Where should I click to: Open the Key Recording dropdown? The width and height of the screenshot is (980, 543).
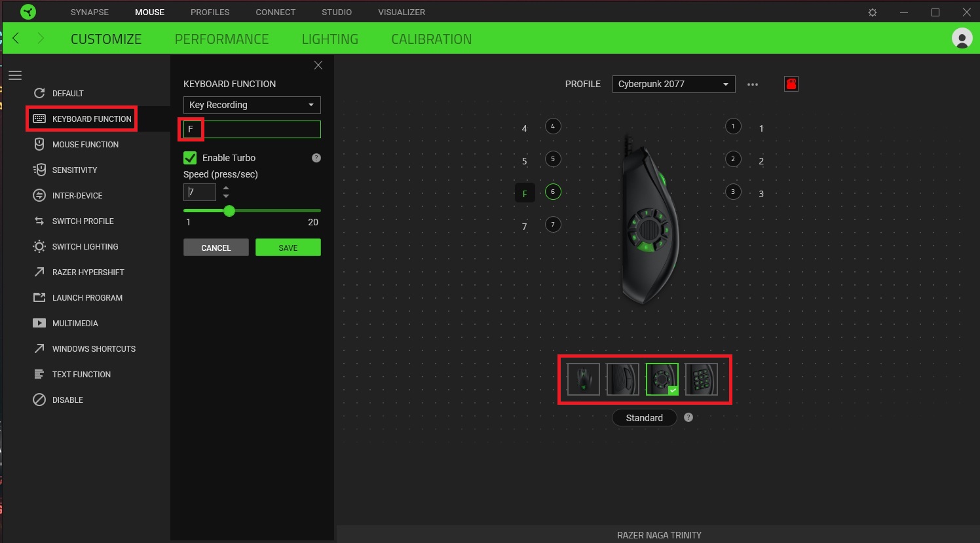252,105
